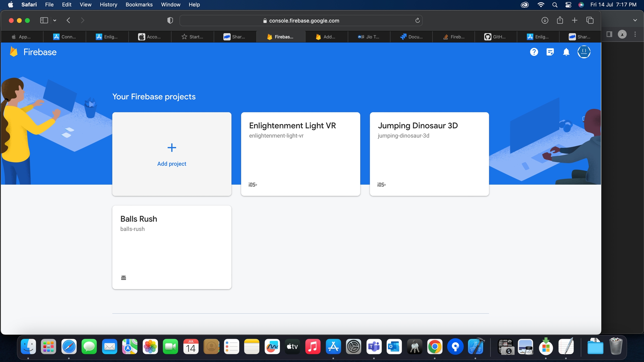Open Enlightenment Light VR project

click(x=300, y=154)
